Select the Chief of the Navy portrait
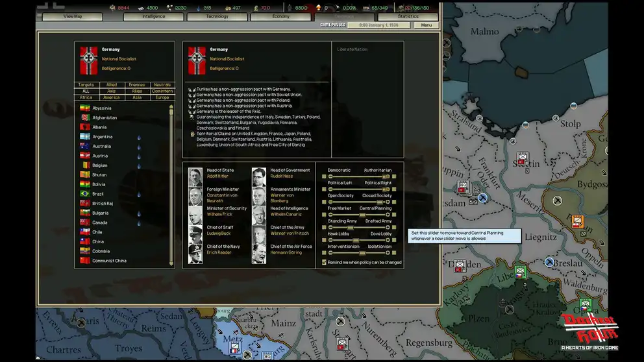The image size is (644, 362). (195, 253)
